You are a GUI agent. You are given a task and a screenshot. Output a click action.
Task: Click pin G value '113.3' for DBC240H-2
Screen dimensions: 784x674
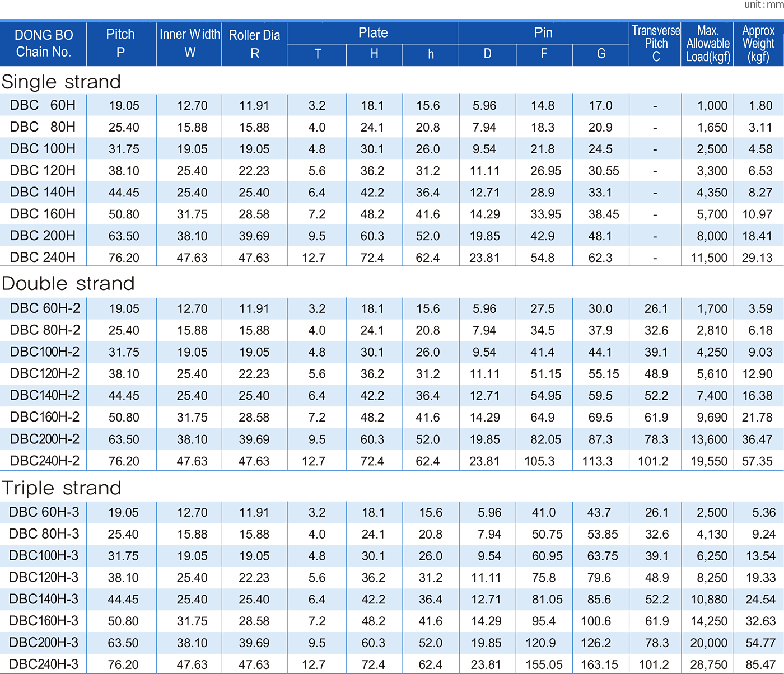598,462
